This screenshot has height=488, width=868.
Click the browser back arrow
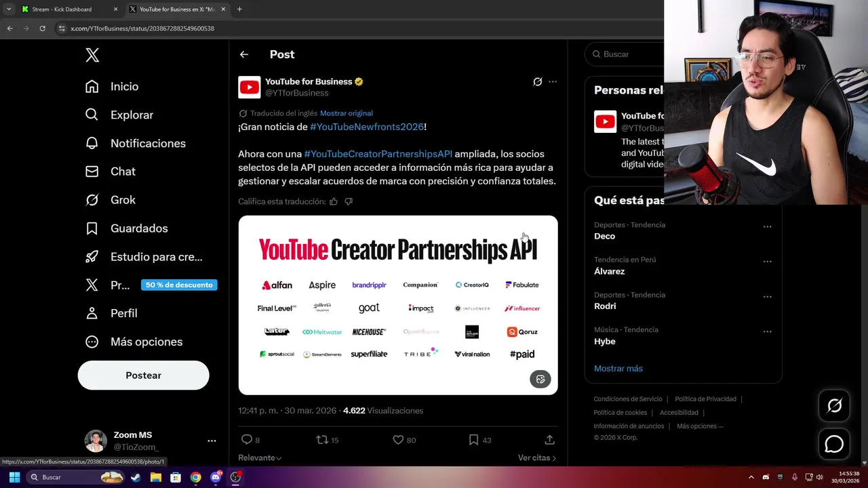coord(9,28)
